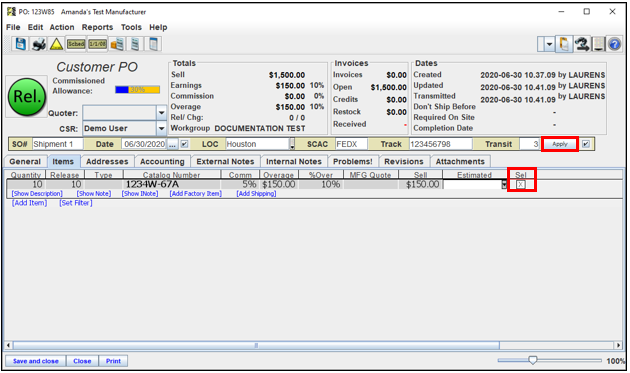Click the Print button at bottom

coord(113,361)
